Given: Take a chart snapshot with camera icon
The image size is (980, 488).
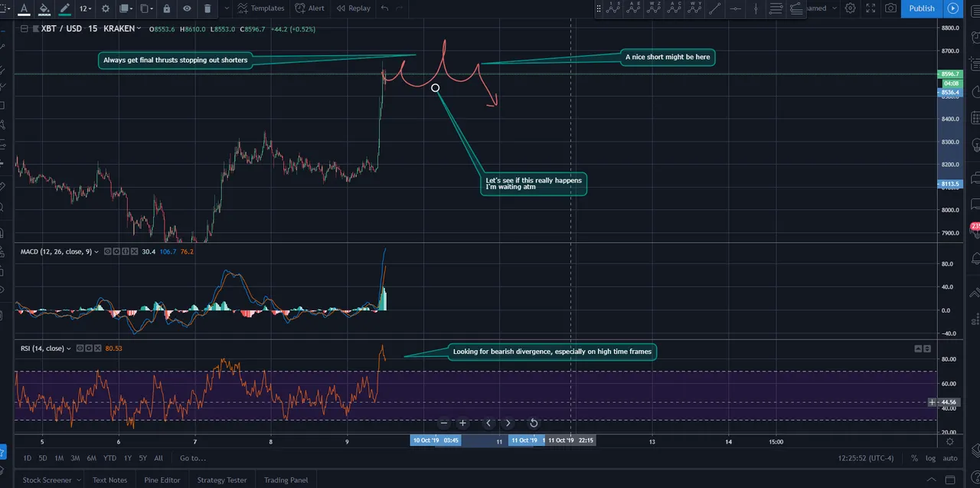Looking at the screenshot, I should pos(890,8).
